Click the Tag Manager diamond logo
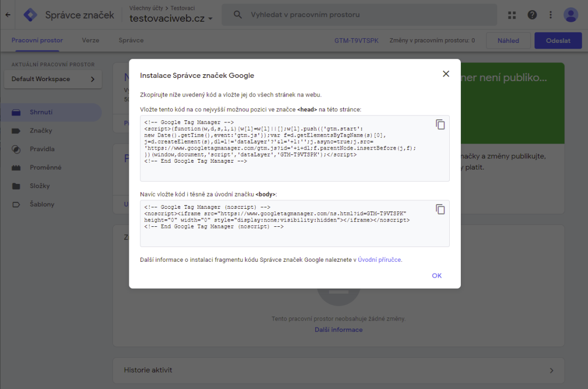 30,15
